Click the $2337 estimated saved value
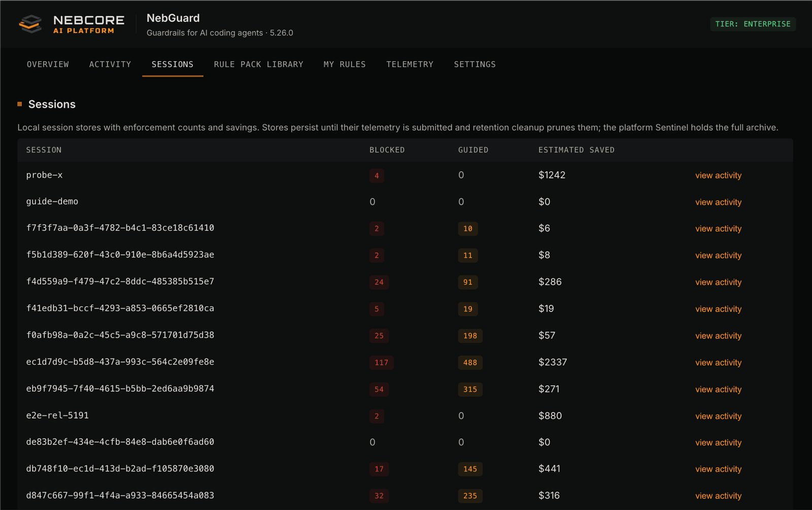The width and height of the screenshot is (812, 510). [x=553, y=363]
